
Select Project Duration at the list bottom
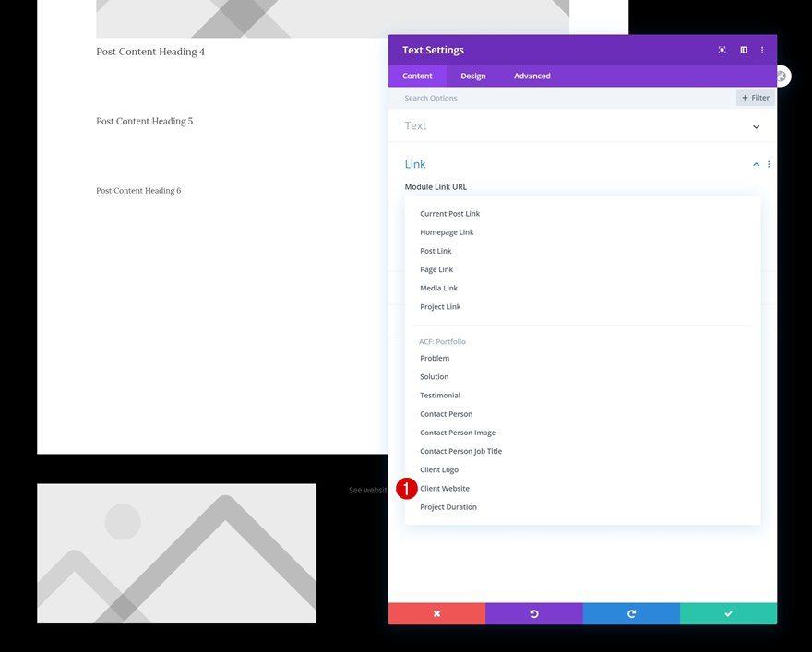click(x=448, y=506)
